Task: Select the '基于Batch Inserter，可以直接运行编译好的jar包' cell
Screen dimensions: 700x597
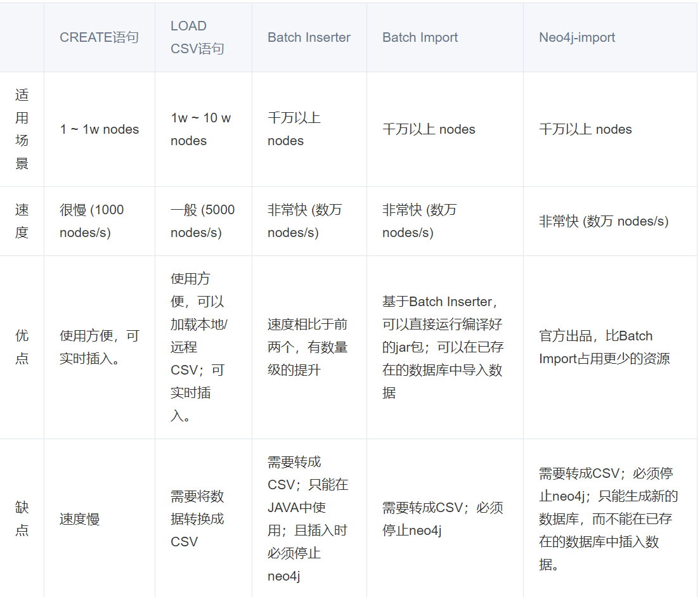Action: [444, 347]
